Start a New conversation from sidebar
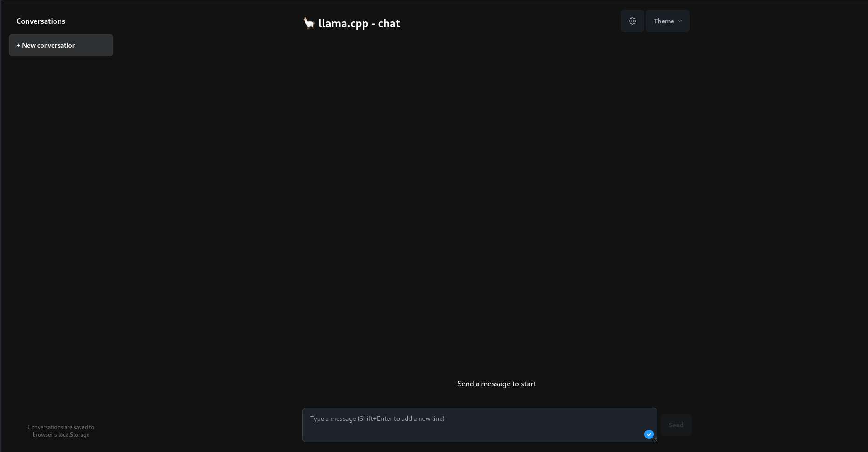Image resolution: width=868 pixels, height=452 pixels. [61, 45]
